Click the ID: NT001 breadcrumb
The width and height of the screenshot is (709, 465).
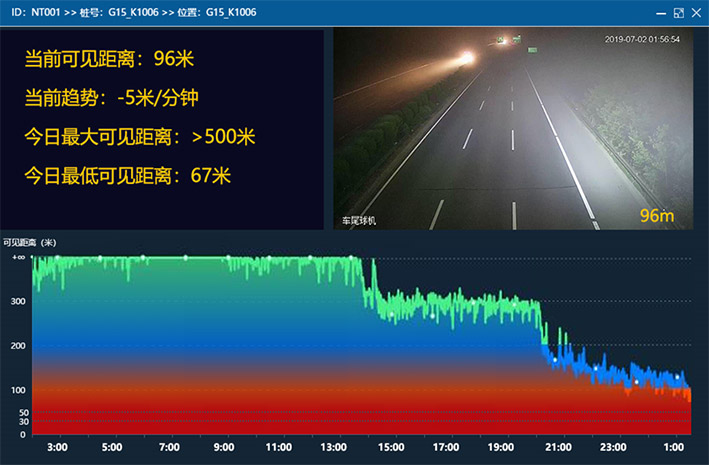36,13
